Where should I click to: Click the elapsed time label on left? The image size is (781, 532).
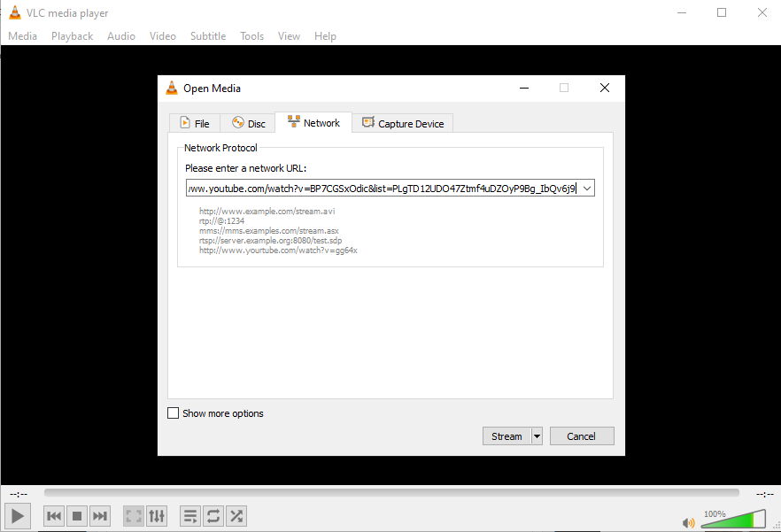coord(19,494)
